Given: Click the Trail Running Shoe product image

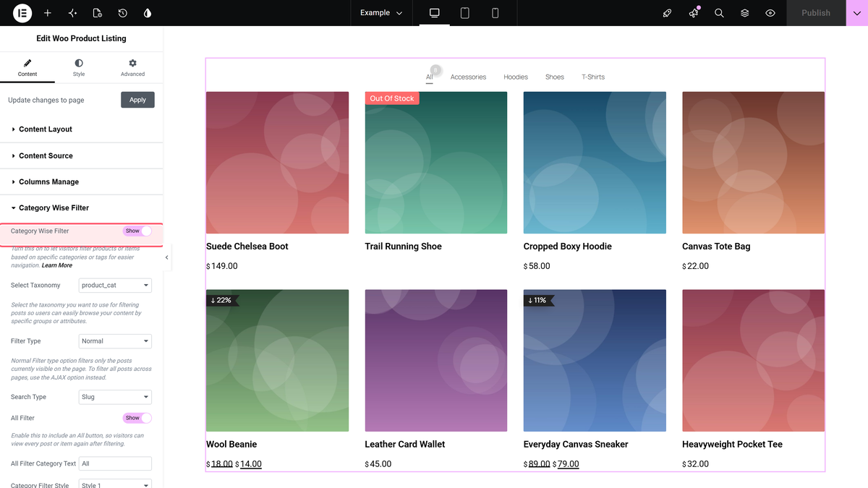Looking at the screenshot, I should 436,163.
